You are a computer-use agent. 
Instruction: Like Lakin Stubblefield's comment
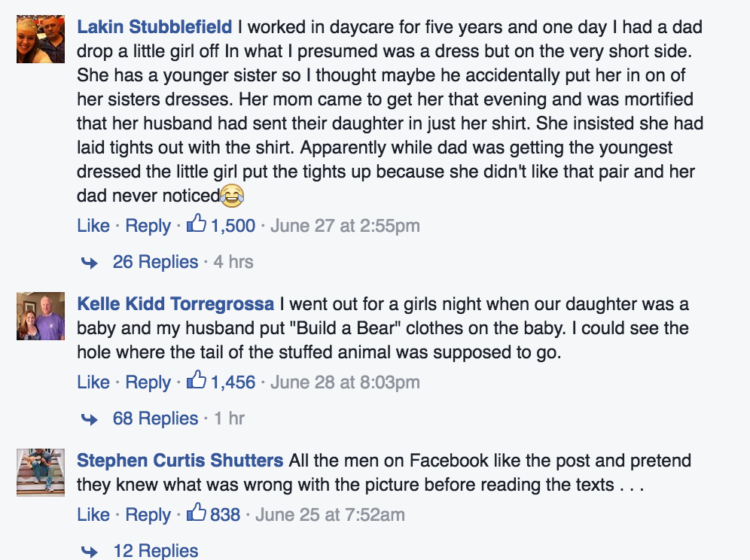93,225
